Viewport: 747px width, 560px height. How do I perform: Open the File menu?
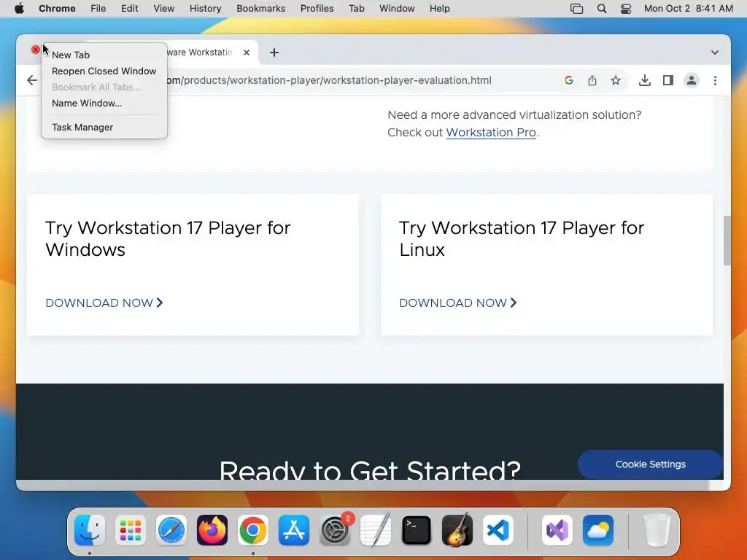(x=98, y=9)
